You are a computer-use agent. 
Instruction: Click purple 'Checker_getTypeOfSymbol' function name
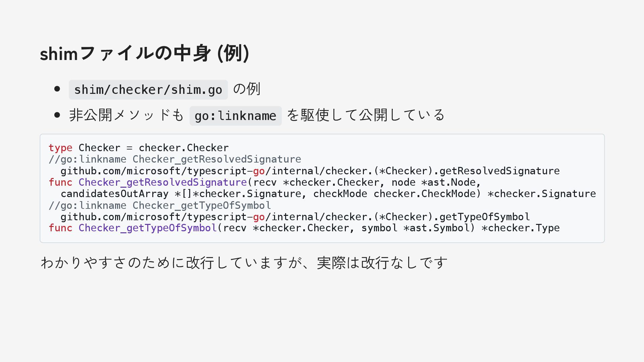point(148,228)
